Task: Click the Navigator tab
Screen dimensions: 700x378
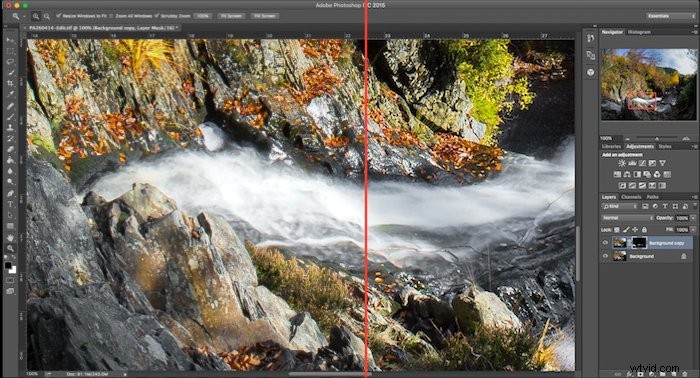Action: click(612, 32)
